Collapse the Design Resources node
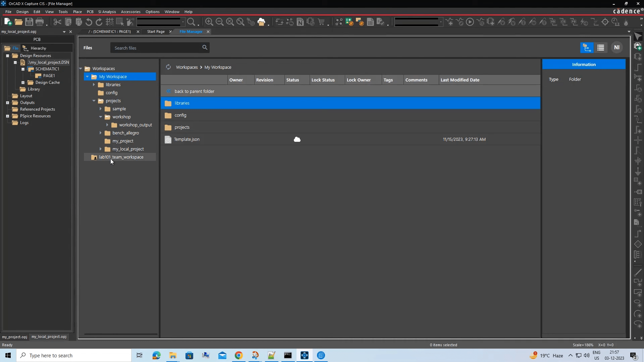Viewport: 644px width, 362px height. (7, 56)
